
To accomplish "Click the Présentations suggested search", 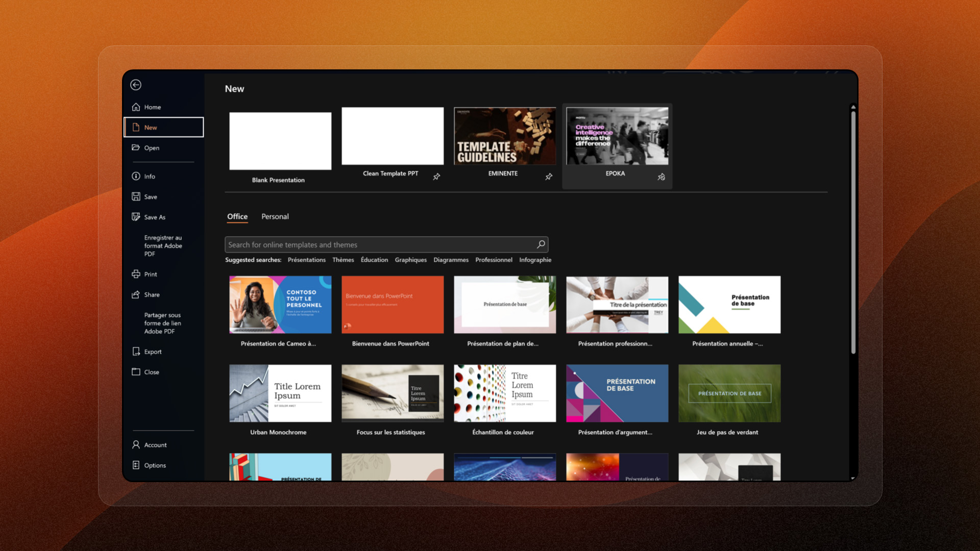I will (307, 260).
